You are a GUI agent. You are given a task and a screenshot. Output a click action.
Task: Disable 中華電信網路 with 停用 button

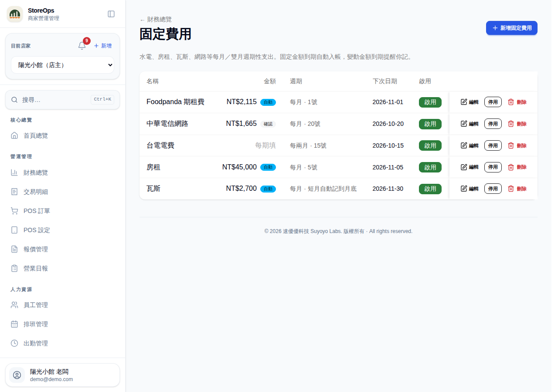click(493, 124)
